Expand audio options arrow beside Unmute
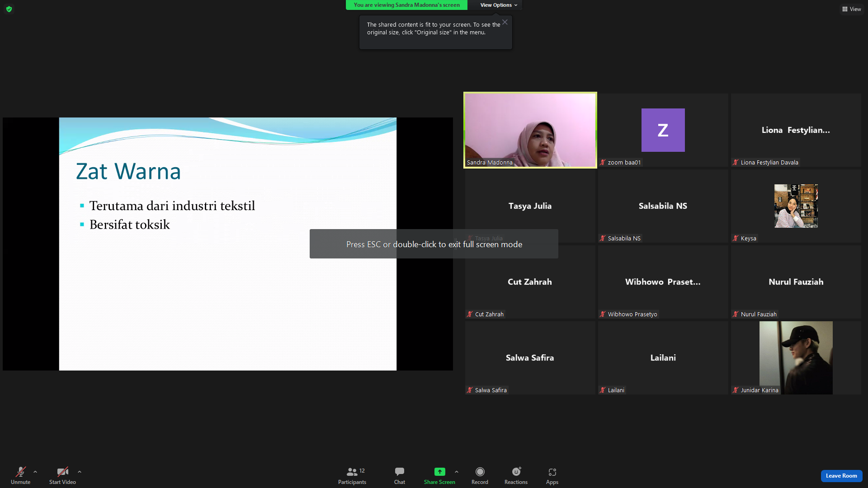This screenshot has height=488, width=868. (35, 472)
